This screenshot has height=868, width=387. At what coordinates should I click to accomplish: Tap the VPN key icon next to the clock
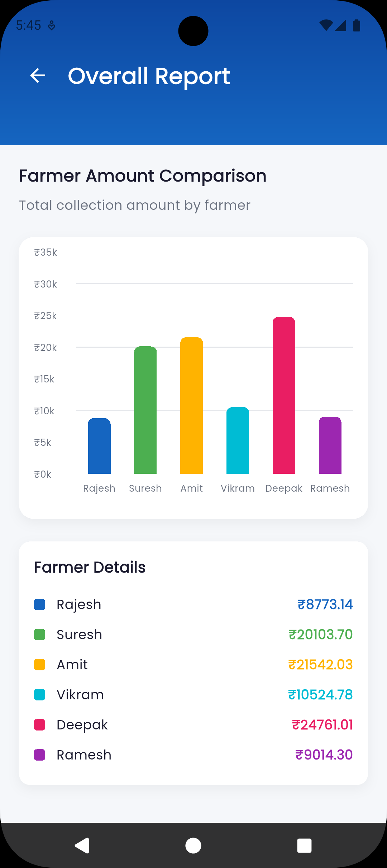[51, 25]
